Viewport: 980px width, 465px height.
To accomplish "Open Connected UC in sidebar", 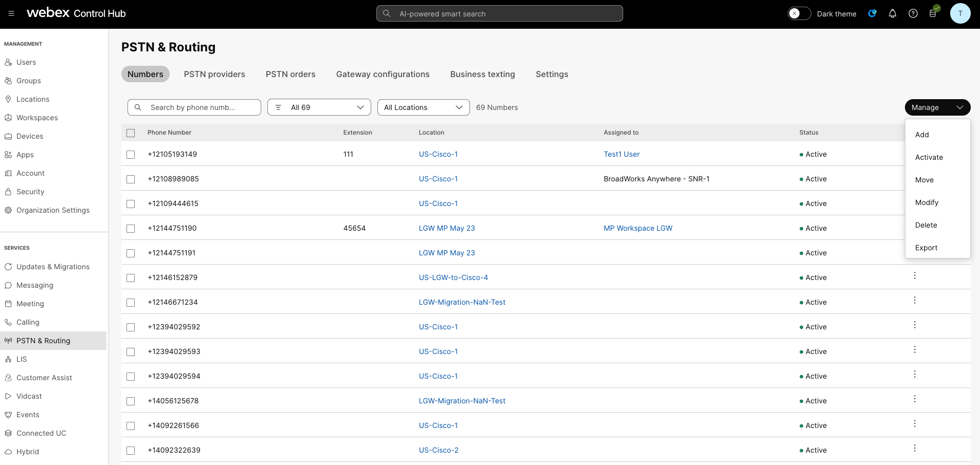I will tap(41, 433).
